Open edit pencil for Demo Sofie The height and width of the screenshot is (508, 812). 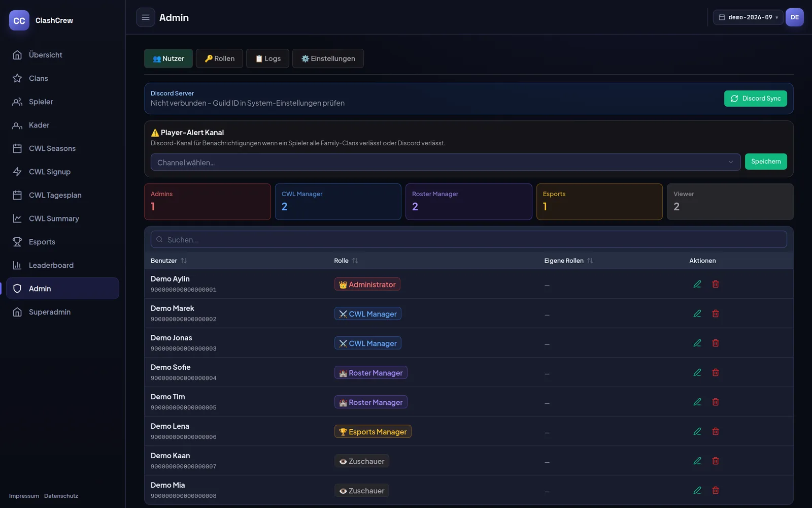(x=697, y=372)
